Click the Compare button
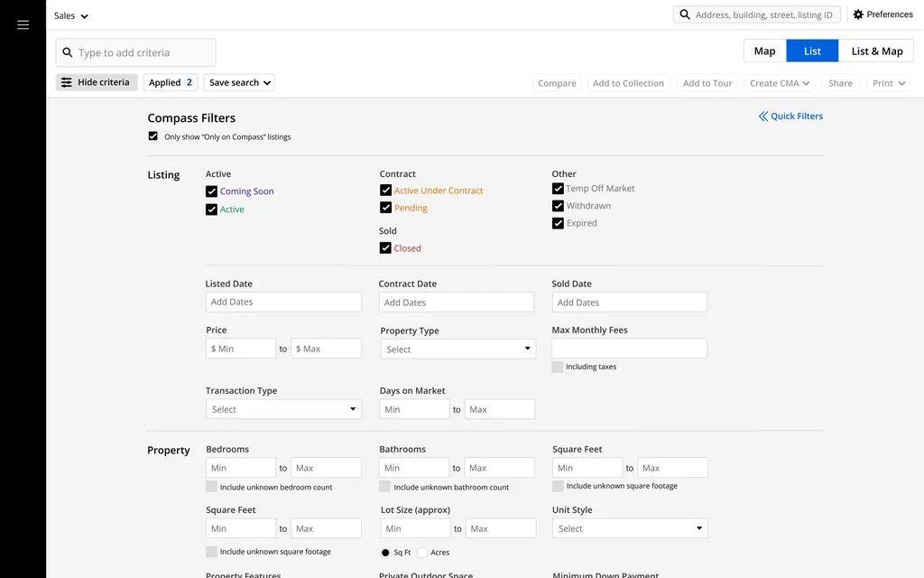This screenshot has height=578, width=924. (557, 83)
